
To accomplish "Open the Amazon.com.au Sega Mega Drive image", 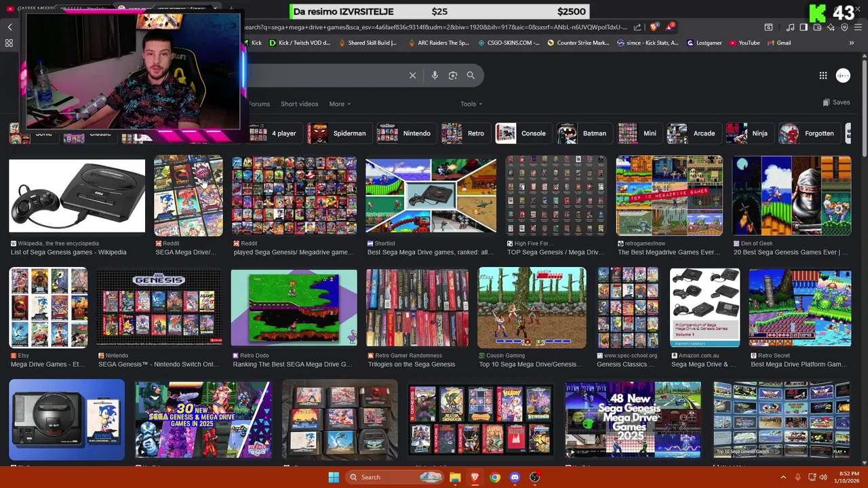I will (705, 308).
